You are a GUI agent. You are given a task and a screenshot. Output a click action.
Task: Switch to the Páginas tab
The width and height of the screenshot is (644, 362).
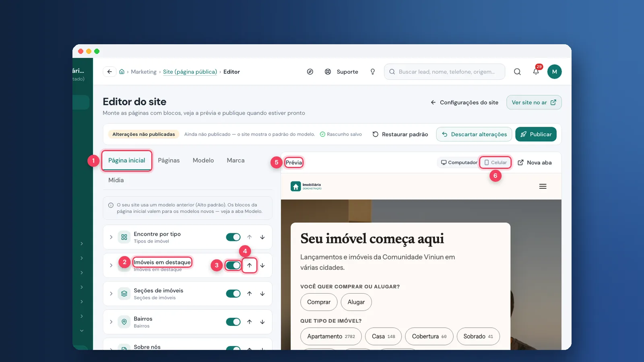[169, 160]
